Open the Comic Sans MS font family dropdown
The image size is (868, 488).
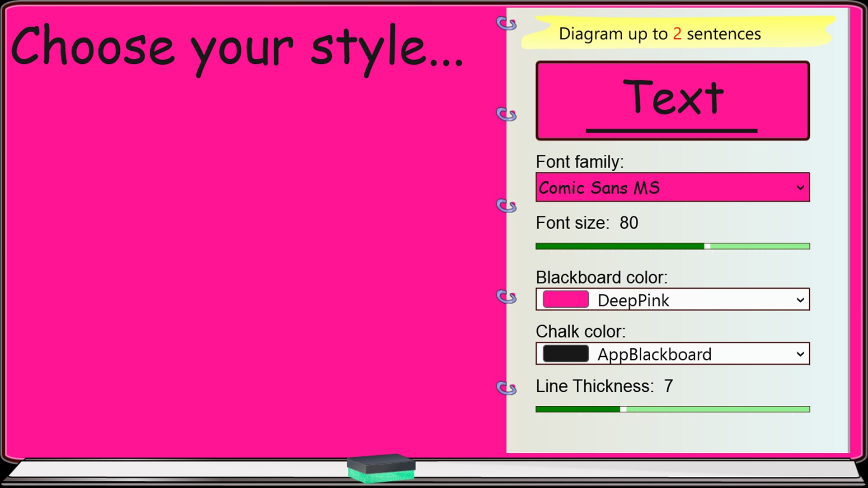point(672,187)
